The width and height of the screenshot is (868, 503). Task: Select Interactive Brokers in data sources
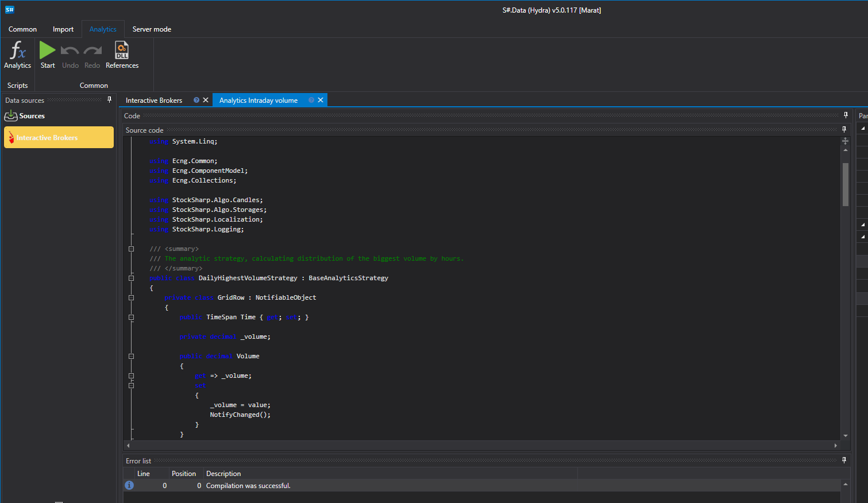[x=59, y=137]
